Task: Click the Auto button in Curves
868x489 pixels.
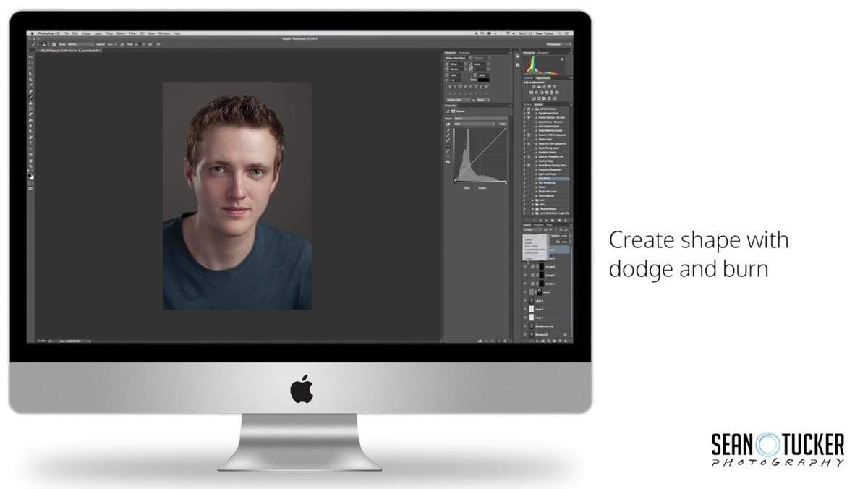Action: tap(503, 124)
